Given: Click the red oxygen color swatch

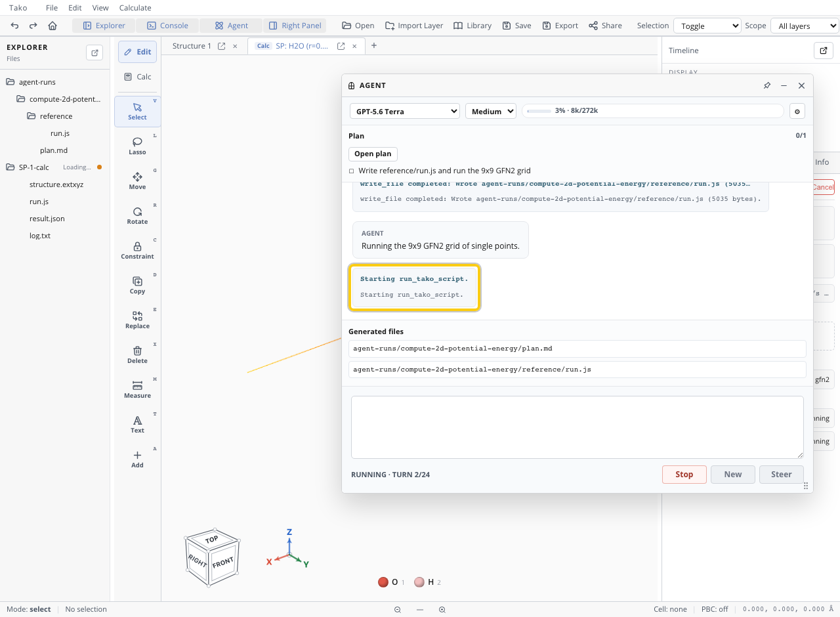Looking at the screenshot, I should tap(383, 582).
